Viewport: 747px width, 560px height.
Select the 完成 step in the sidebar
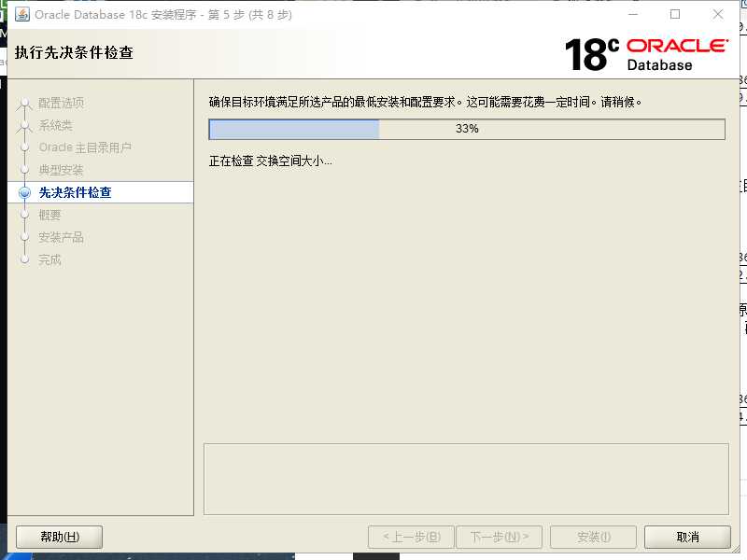(49, 259)
